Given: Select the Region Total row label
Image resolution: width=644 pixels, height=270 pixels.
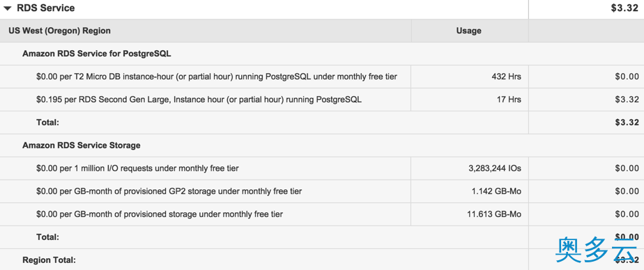Looking at the screenshot, I should (49, 260).
